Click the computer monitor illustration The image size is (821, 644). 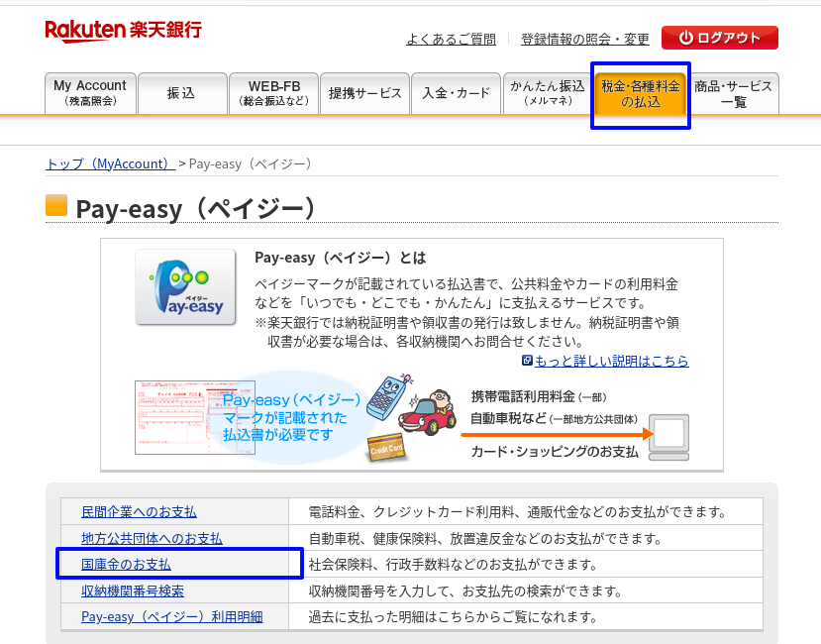point(668,436)
